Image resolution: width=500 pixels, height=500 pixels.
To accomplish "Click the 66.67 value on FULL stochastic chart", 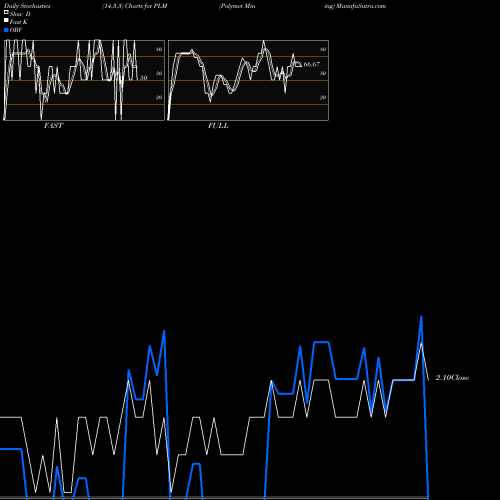I will tap(312, 64).
